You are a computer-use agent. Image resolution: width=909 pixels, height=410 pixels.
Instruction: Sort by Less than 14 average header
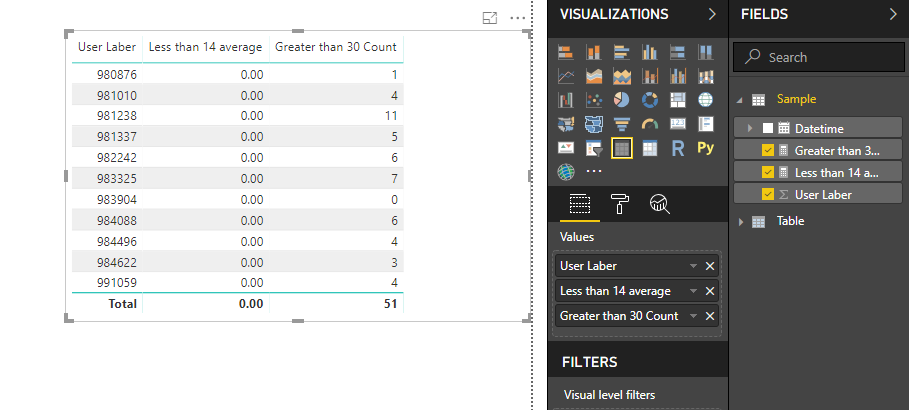(205, 47)
